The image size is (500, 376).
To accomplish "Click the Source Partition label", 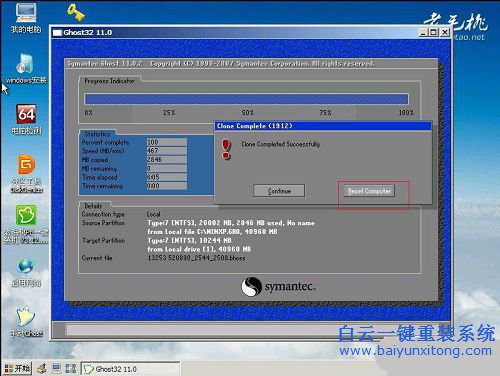I will point(103,223).
